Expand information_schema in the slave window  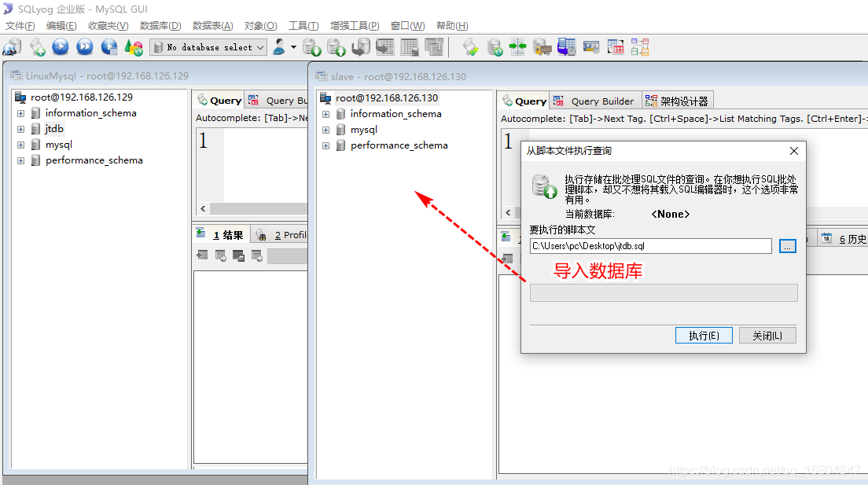[325, 114]
